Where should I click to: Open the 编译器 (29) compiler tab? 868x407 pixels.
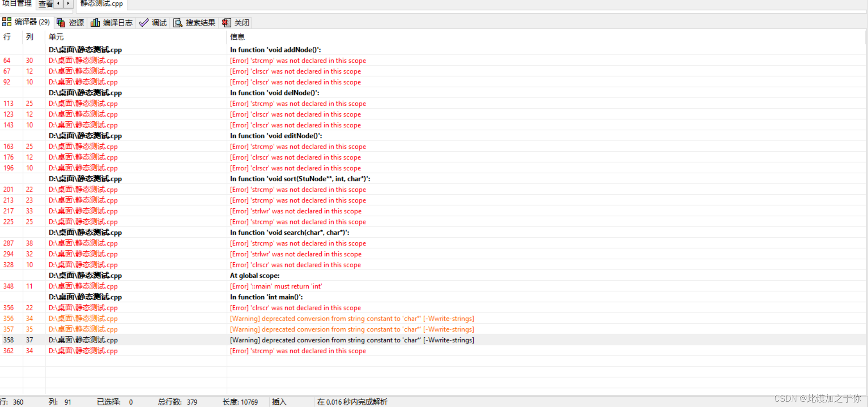tap(26, 22)
